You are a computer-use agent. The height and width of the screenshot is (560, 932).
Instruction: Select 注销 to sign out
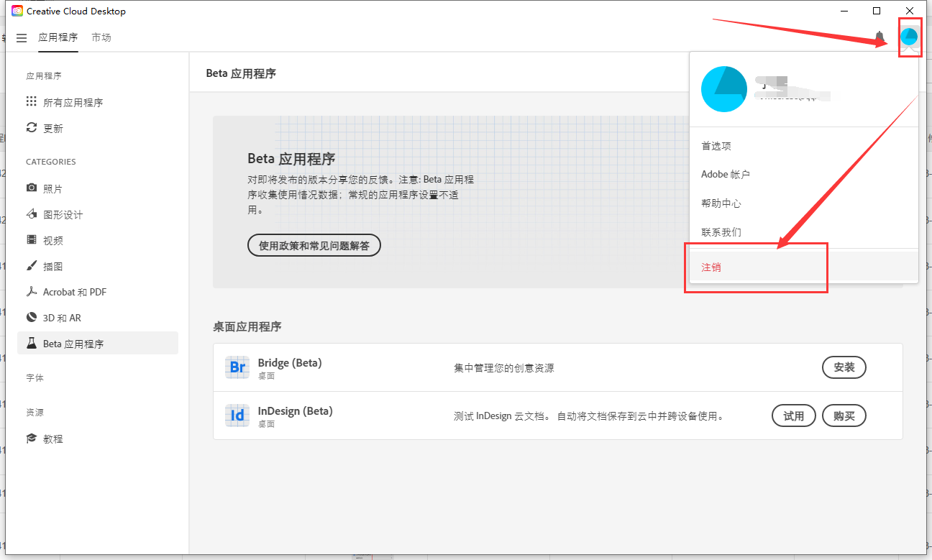click(x=803, y=267)
